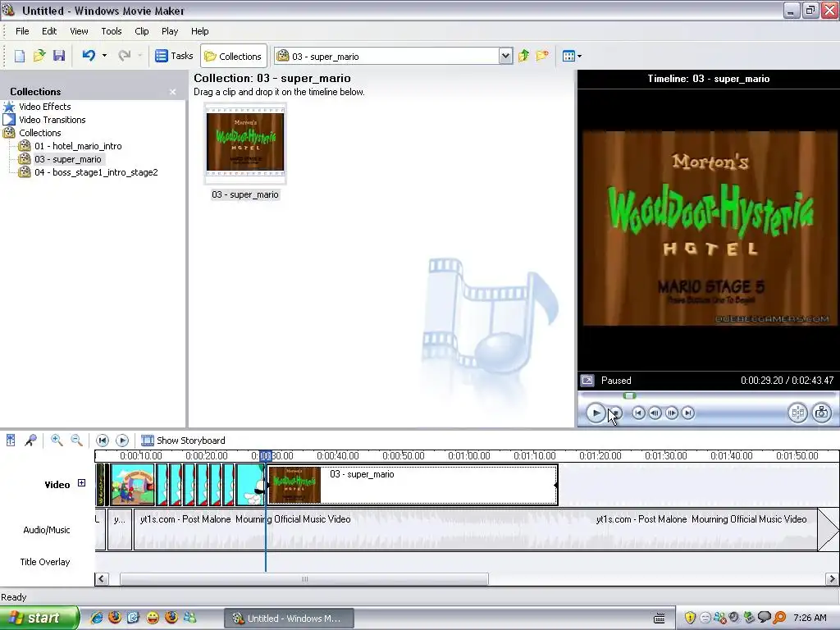Step to next frame in monitor
Viewport: 840px width, 630px height.
point(671,413)
